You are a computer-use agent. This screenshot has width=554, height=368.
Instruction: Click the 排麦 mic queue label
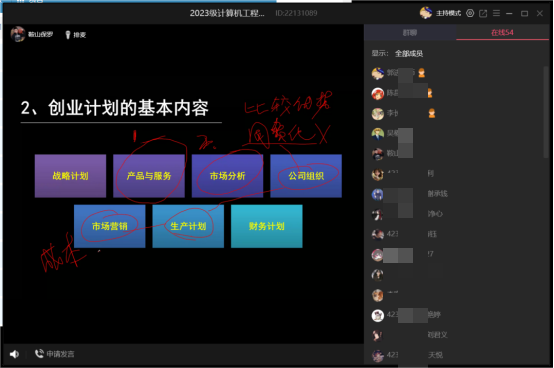(x=79, y=35)
